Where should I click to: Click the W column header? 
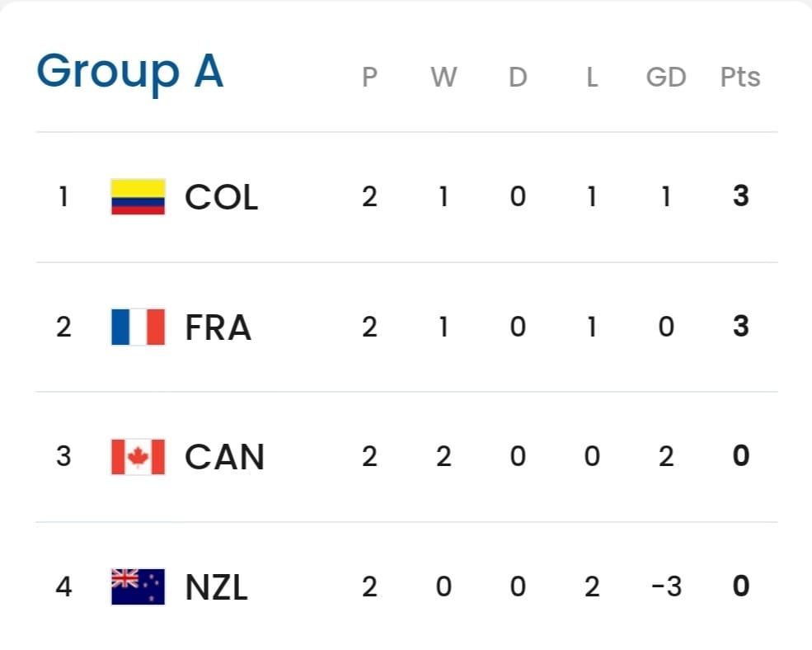[x=444, y=78]
